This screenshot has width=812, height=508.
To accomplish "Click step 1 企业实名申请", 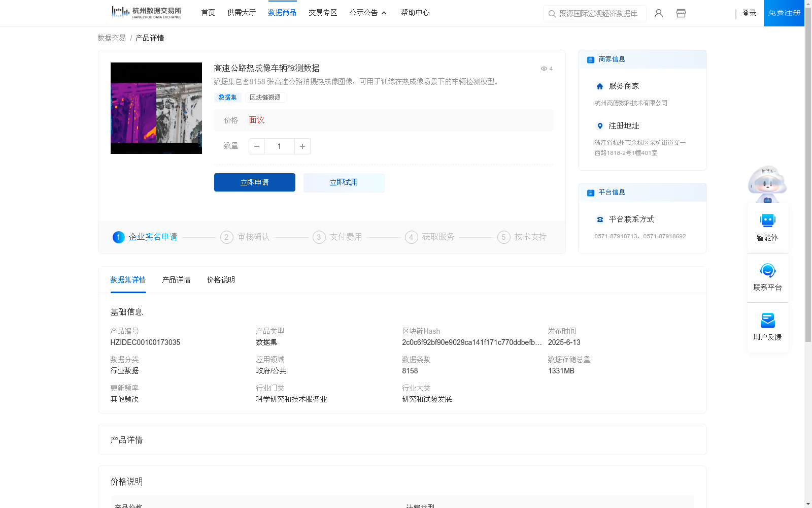I will click(x=145, y=237).
